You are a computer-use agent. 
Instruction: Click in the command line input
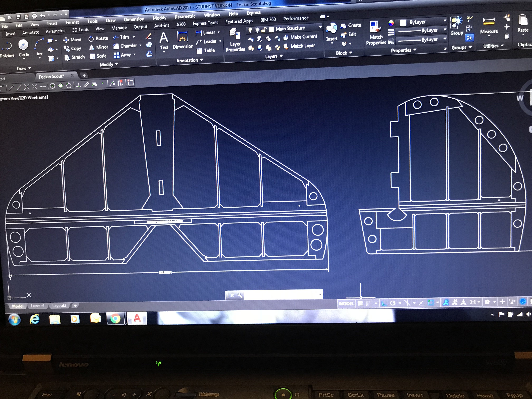[281, 295]
